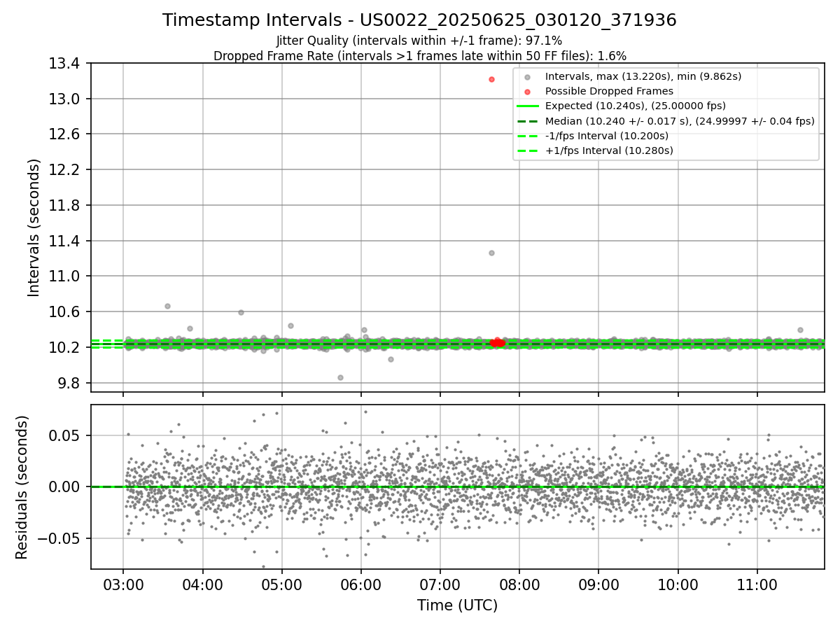Click the gray outlier point near 11.26 seconds
Viewport: 840px width, 630px height.
click(491, 253)
